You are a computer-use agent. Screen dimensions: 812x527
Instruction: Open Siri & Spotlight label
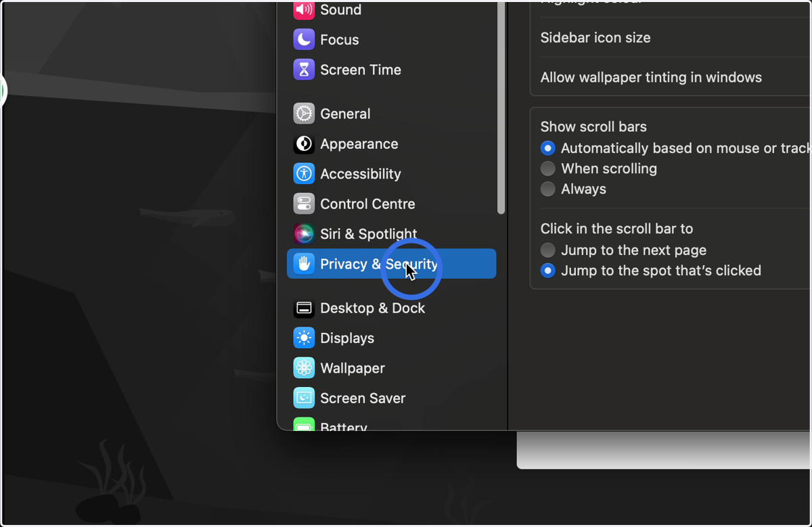[x=369, y=234]
